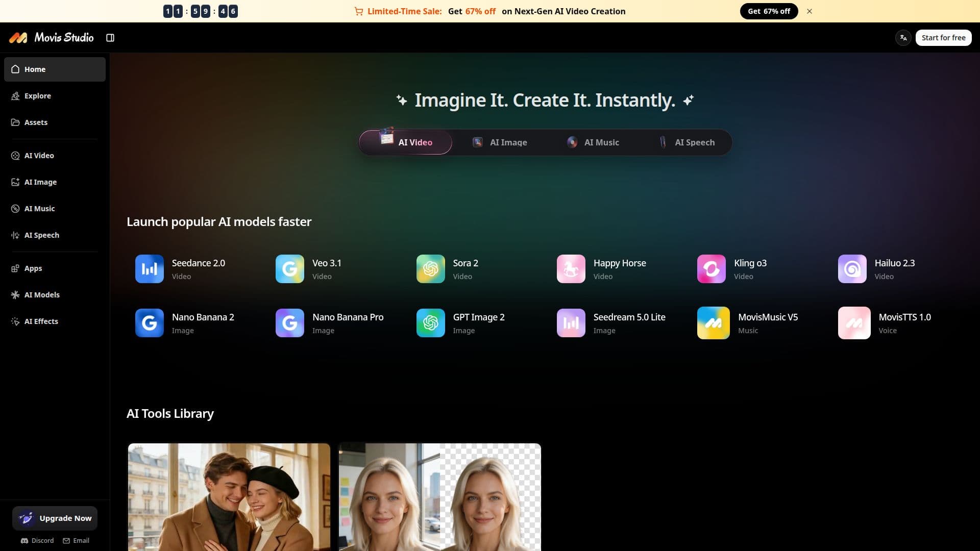The width and height of the screenshot is (980, 551).
Task: Open the Email contact link
Action: coord(76,541)
